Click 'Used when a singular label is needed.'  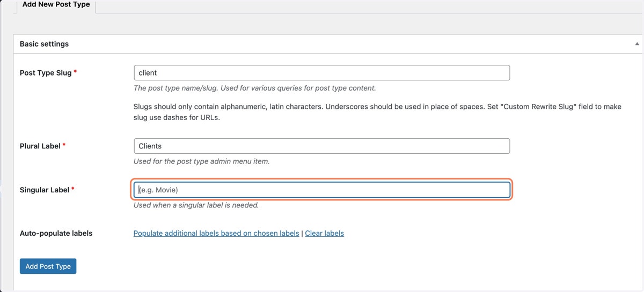point(196,205)
